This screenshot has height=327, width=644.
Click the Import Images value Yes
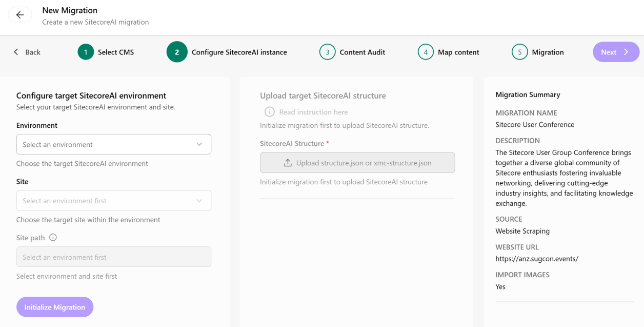(x=500, y=286)
